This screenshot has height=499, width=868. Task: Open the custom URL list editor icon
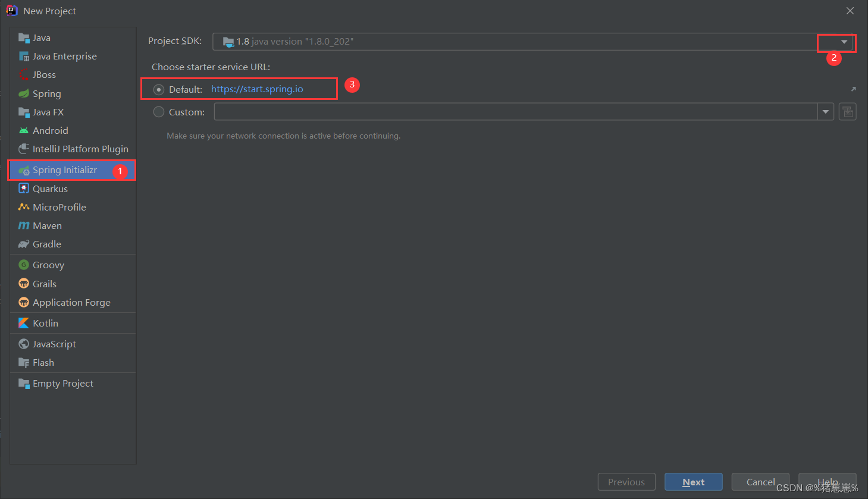pyautogui.click(x=848, y=112)
